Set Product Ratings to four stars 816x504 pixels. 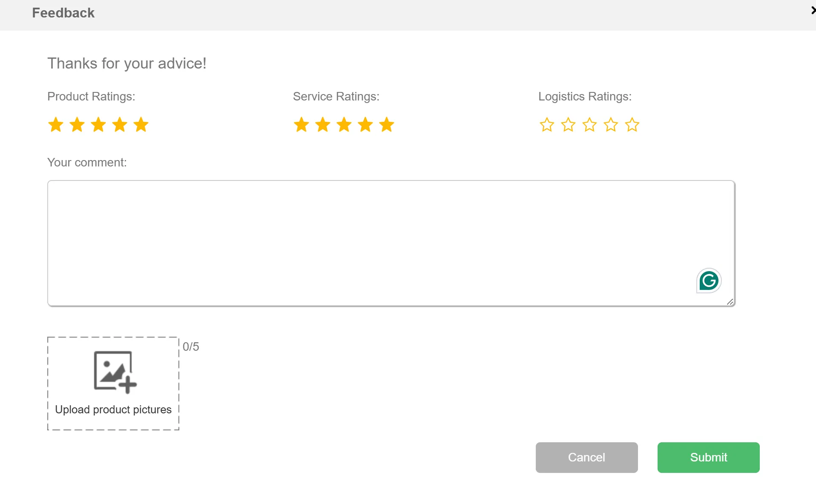pos(120,125)
